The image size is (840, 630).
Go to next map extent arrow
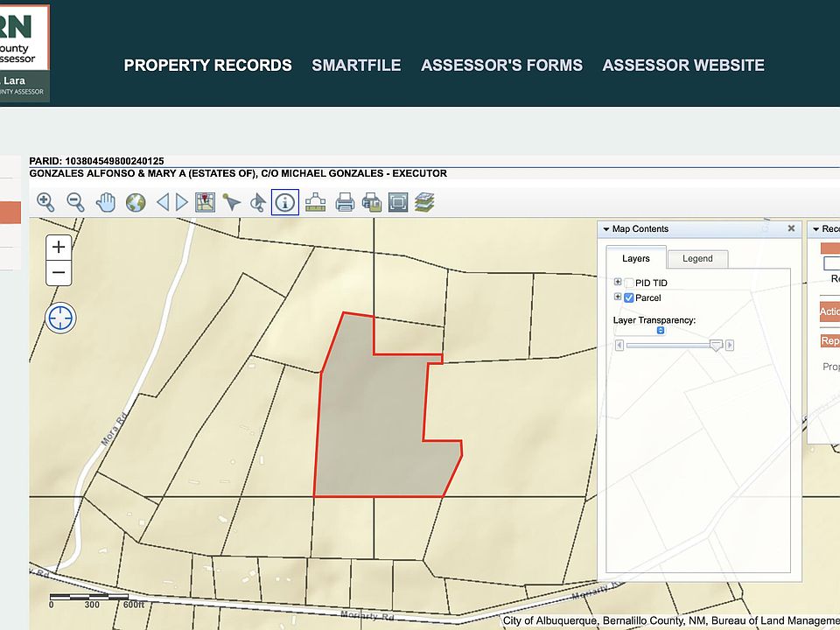(182, 202)
